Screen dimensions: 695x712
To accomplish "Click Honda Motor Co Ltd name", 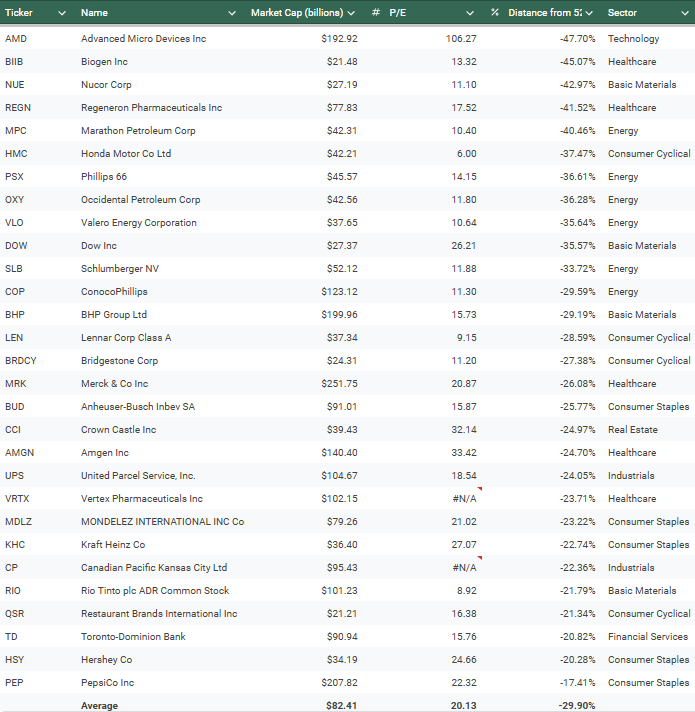I will pos(126,153).
